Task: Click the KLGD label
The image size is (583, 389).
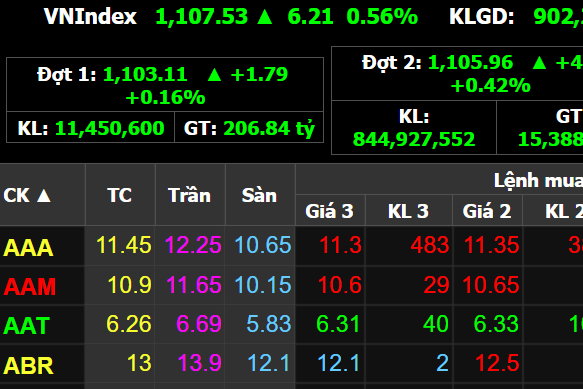Action: [481, 17]
